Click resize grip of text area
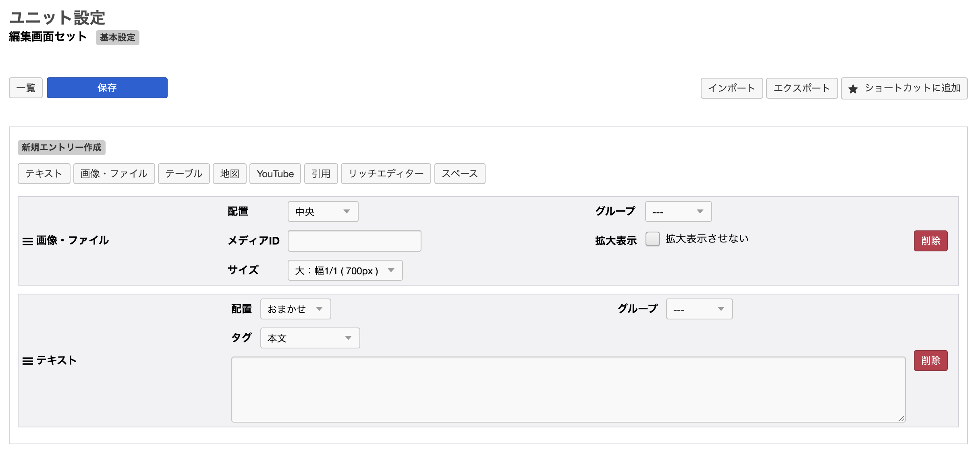 [901, 419]
